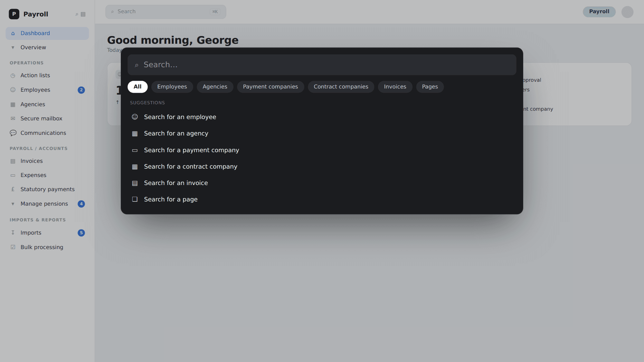Click the Secure mailbox envelope icon

pos(13,118)
